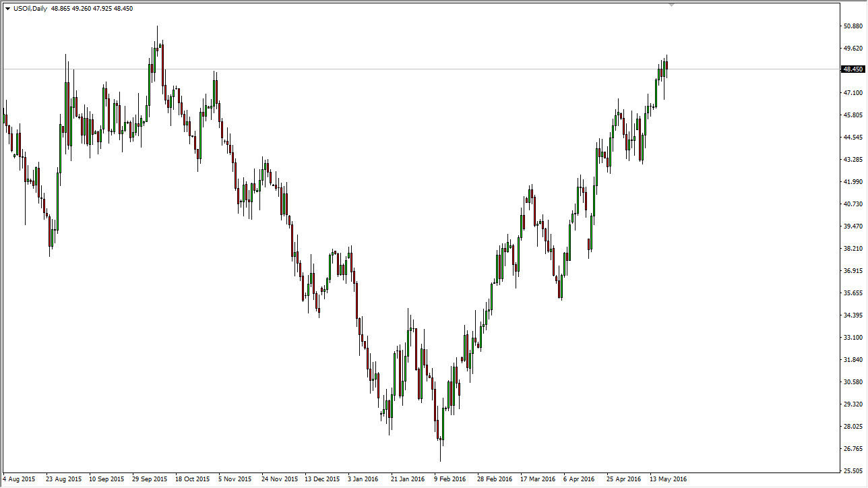Click the 23 Aug 2015 date label

63,479
